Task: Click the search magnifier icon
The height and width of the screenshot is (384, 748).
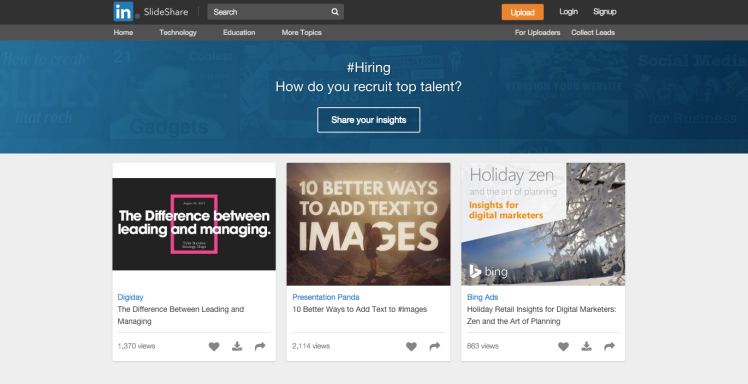Action: [335, 12]
